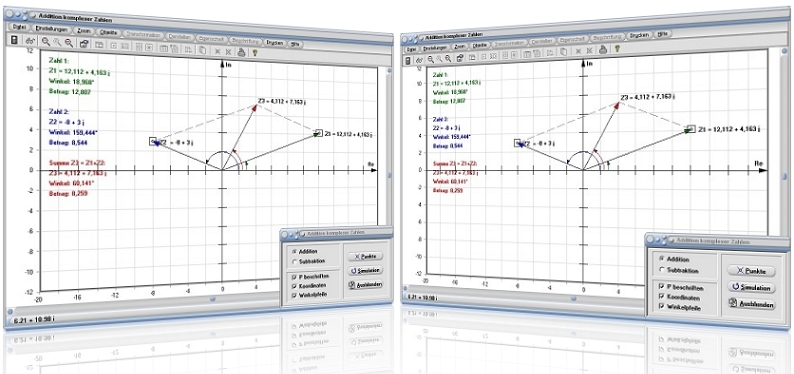Click the large delete X icon in left window toolbar

click(228, 52)
